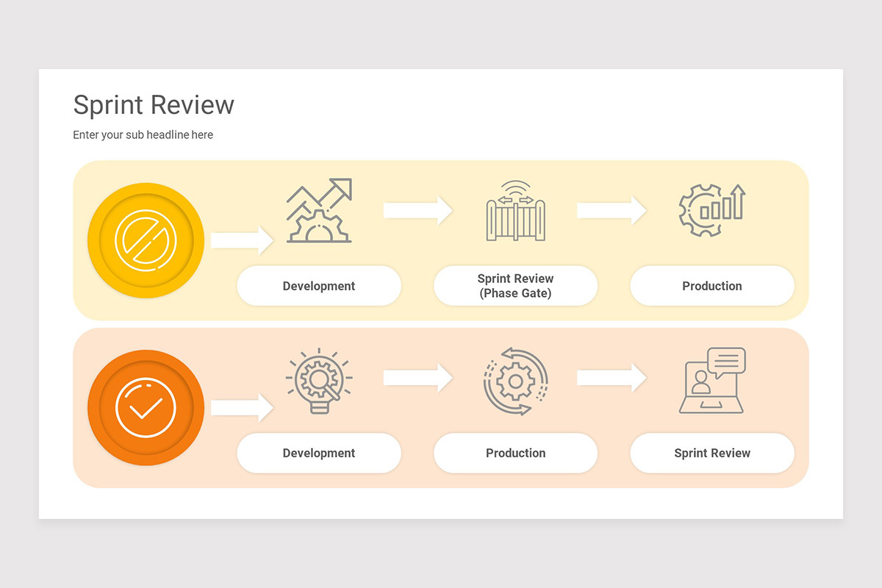Viewport: 882px width, 588px height.
Task: Switch to the bottom Sprint Review label
Action: (711, 453)
